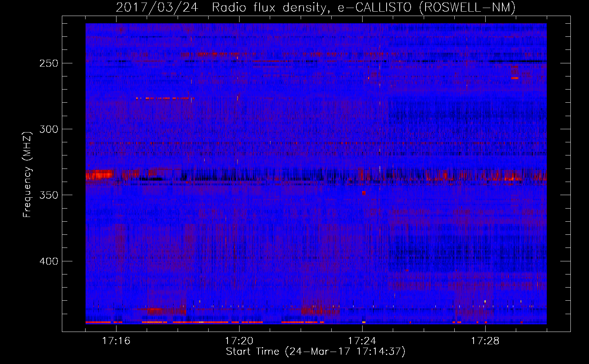This screenshot has height=364, width=589.
Task: Click the 17:16 time tick label
Action: (116, 341)
